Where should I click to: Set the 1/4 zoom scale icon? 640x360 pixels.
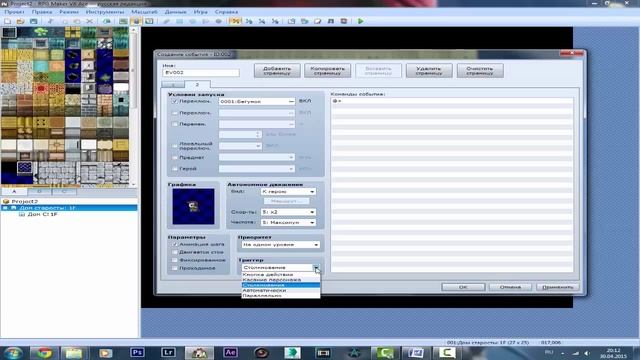262,21
